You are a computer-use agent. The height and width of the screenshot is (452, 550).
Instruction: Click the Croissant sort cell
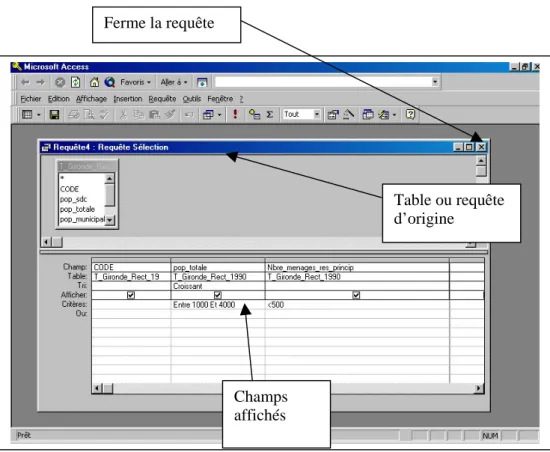[218, 286]
